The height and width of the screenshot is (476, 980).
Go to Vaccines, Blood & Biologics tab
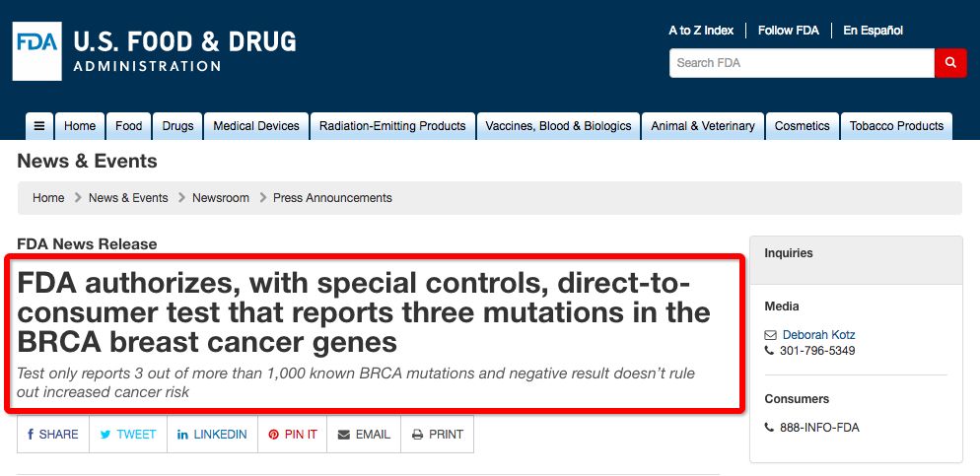click(558, 126)
